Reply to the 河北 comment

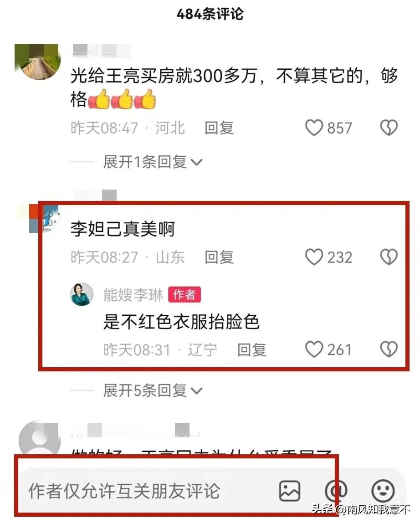tap(219, 128)
